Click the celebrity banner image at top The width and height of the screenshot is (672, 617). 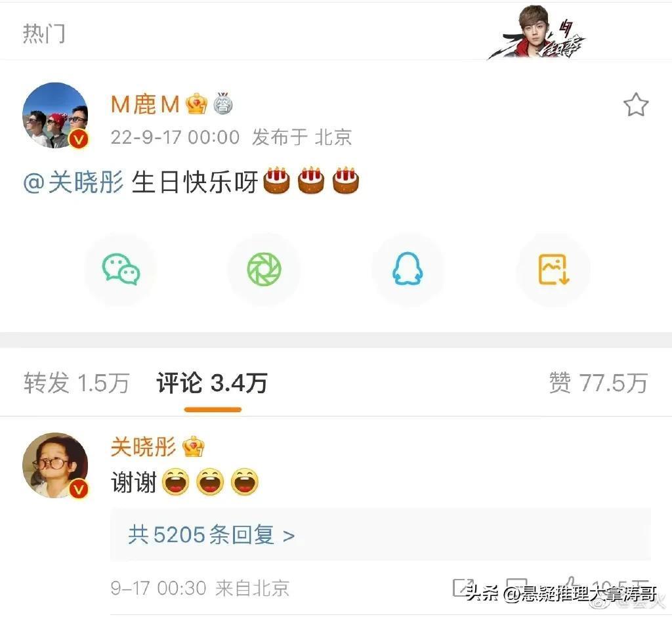[x=537, y=33]
